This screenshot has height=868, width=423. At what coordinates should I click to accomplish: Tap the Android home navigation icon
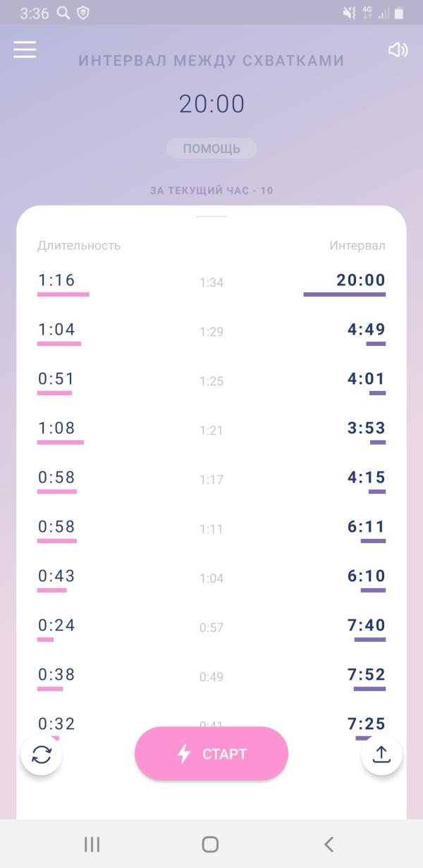210,844
